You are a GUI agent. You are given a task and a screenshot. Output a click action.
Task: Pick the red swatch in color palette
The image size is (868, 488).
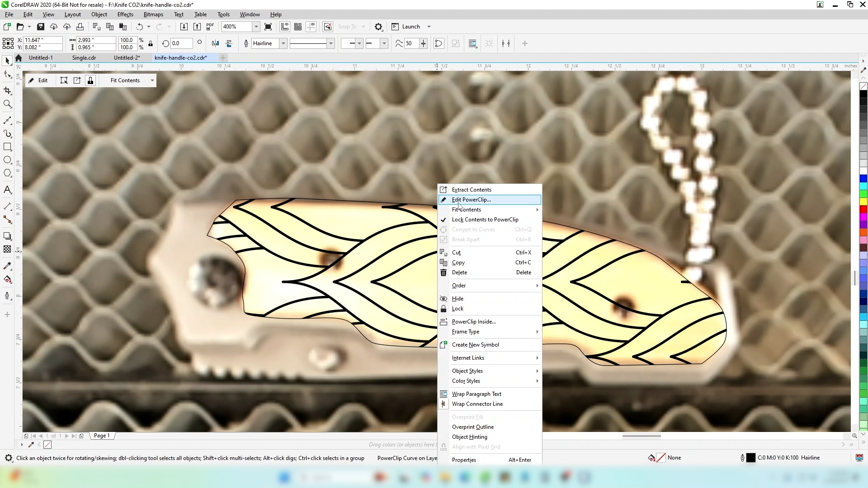tap(863, 209)
